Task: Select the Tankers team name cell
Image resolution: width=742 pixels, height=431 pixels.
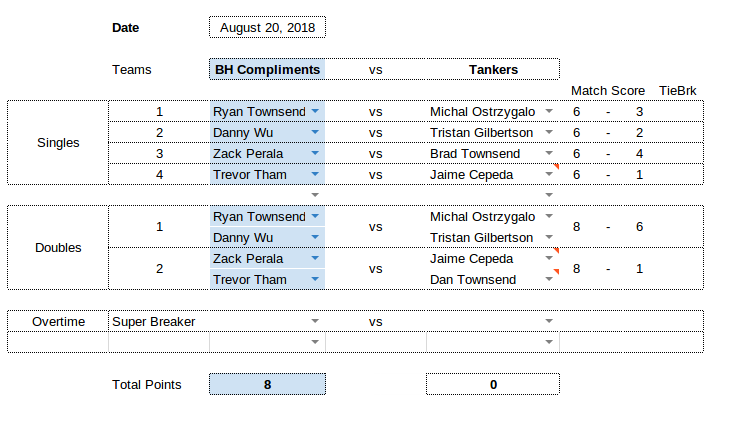Action: click(x=493, y=70)
